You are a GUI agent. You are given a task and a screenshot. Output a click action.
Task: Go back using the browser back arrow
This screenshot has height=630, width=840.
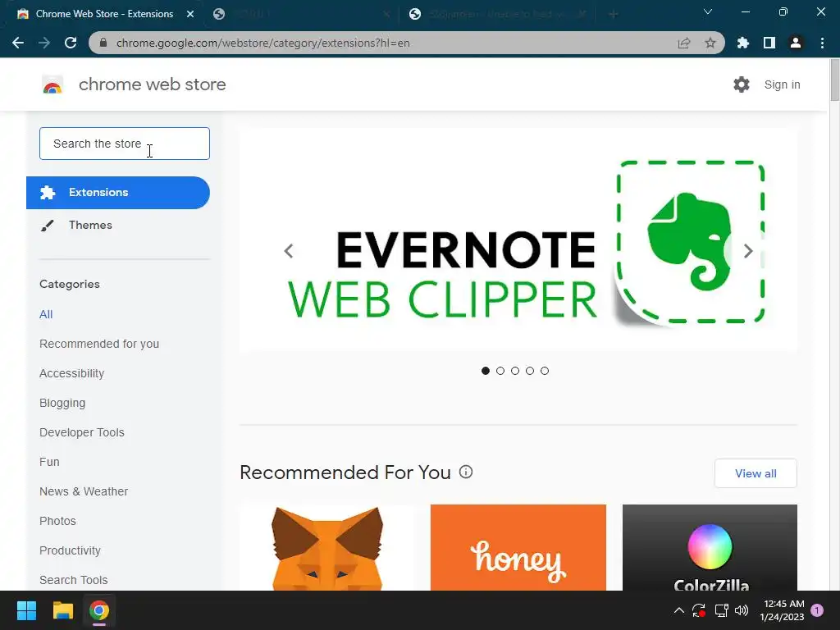pos(18,43)
